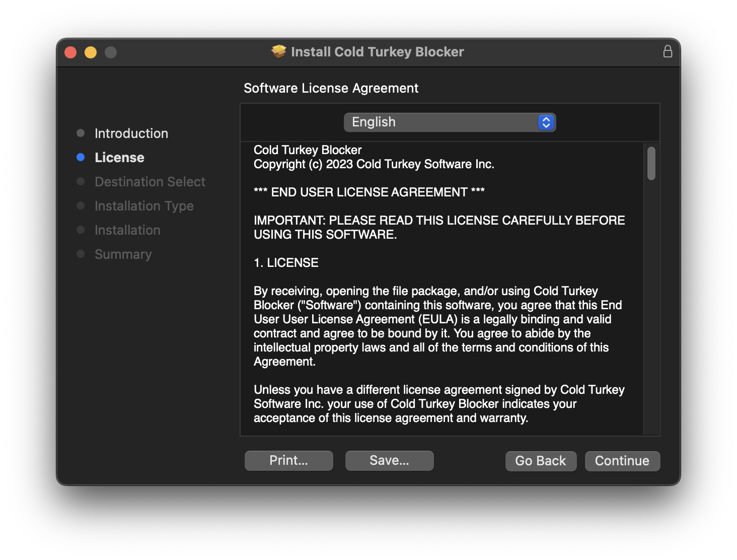
Task: Close the installer with red button
Action: pos(70,52)
